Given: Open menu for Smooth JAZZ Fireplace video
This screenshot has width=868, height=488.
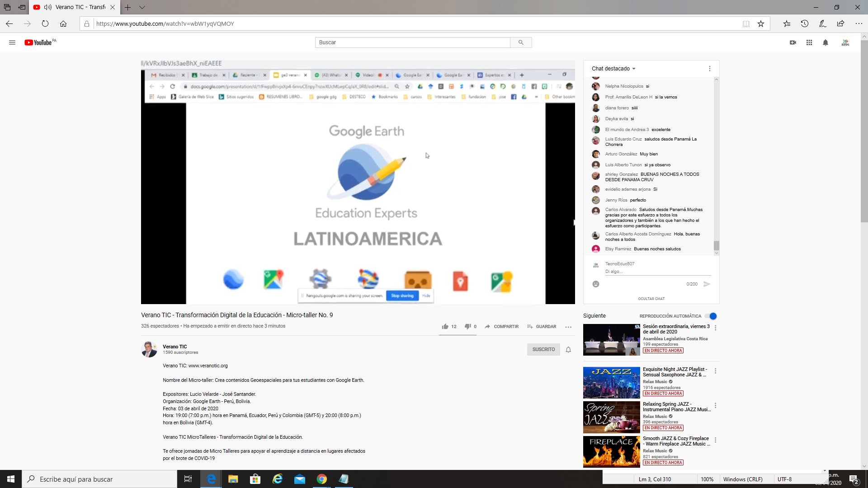Looking at the screenshot, I should tap(715, 440).
